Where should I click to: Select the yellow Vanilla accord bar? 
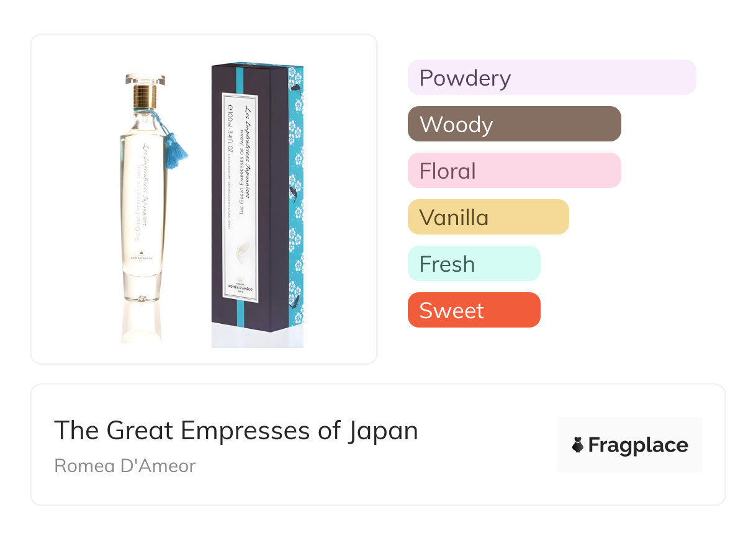[x=488, y=217]
